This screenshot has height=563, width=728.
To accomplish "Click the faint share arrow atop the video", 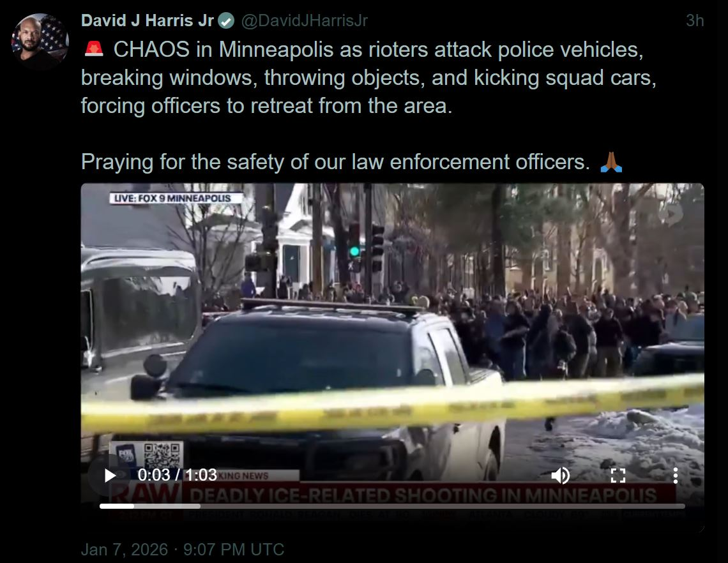I will (671, 213).
